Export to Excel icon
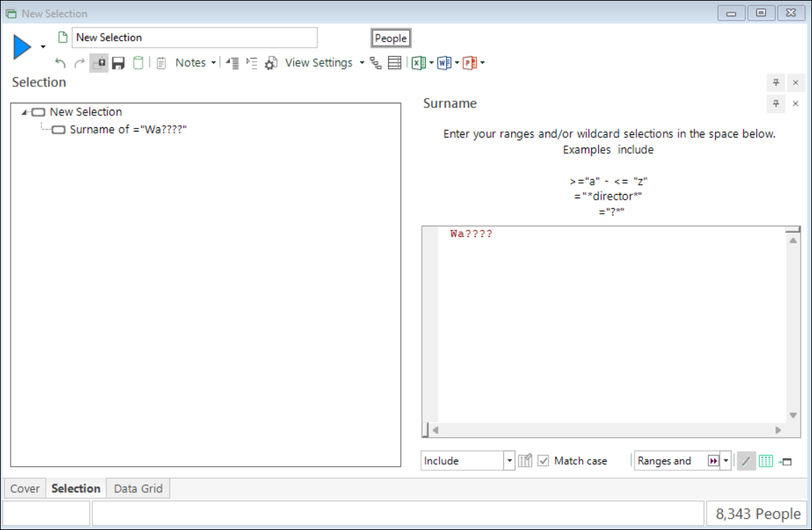 click(418, 63)
